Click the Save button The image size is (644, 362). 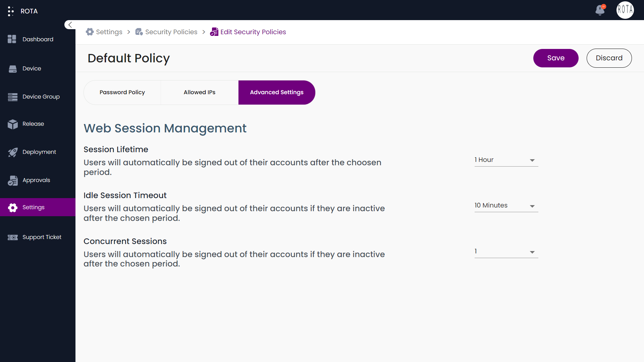pyautogui.click(x=555, y=58)
